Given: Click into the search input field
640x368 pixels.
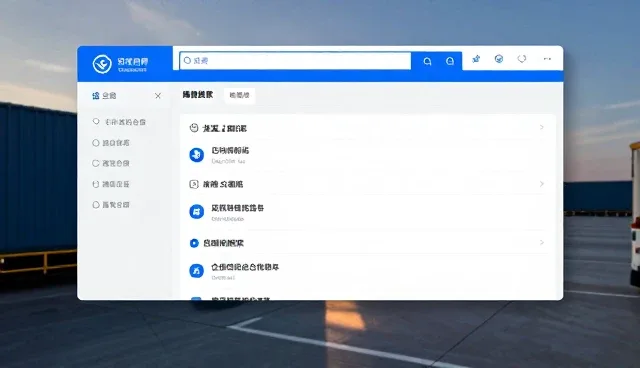Looking at the screenshot, I should pyautogui.click(x=295, y=61).
